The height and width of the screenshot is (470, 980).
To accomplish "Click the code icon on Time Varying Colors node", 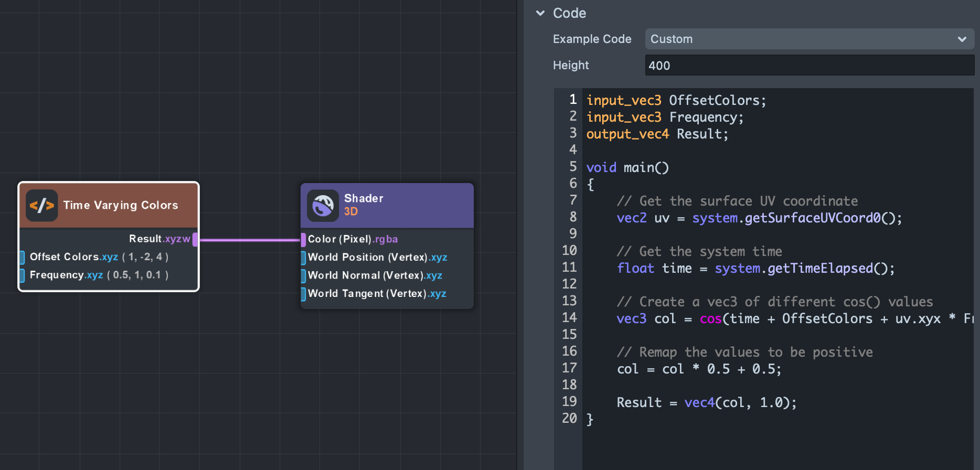I will (x=42, y=205).
